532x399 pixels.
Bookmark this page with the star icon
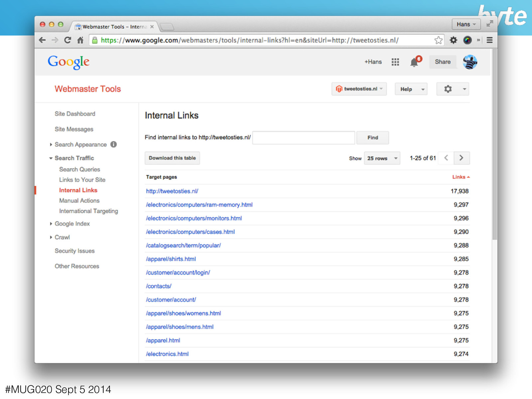click(438, 40)
